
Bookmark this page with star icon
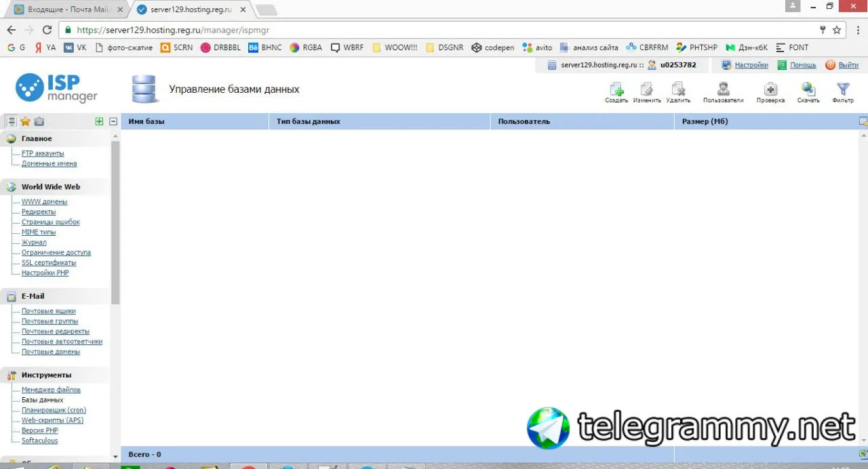tap(837, 30)
